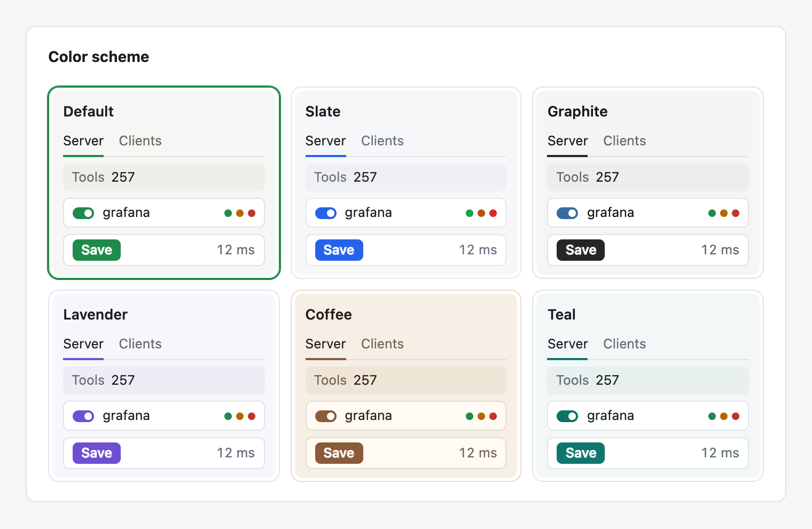The height and width of the screenshot is (529, 812).
Task: Apply the Lavender color scheme card
Action: coord(164,386)
